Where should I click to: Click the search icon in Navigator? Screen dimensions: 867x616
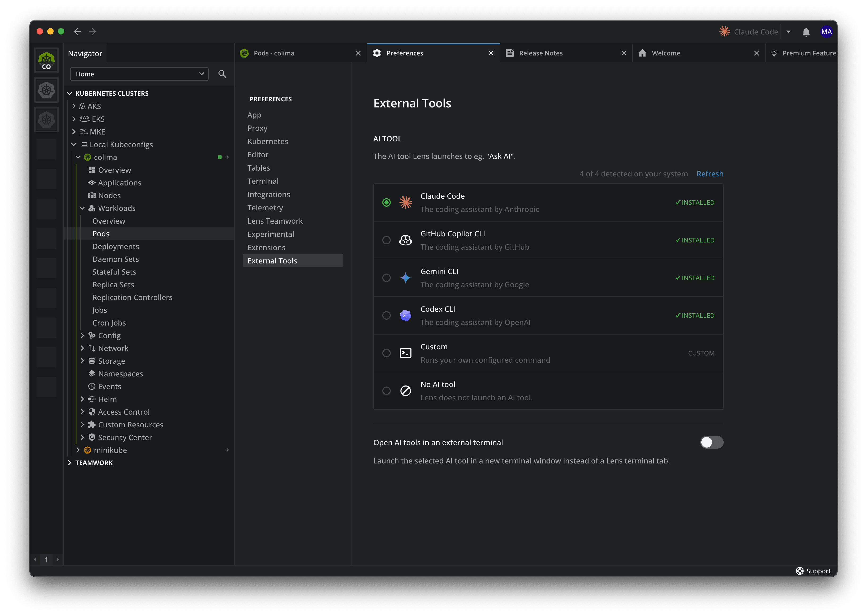tap(222, 74)
